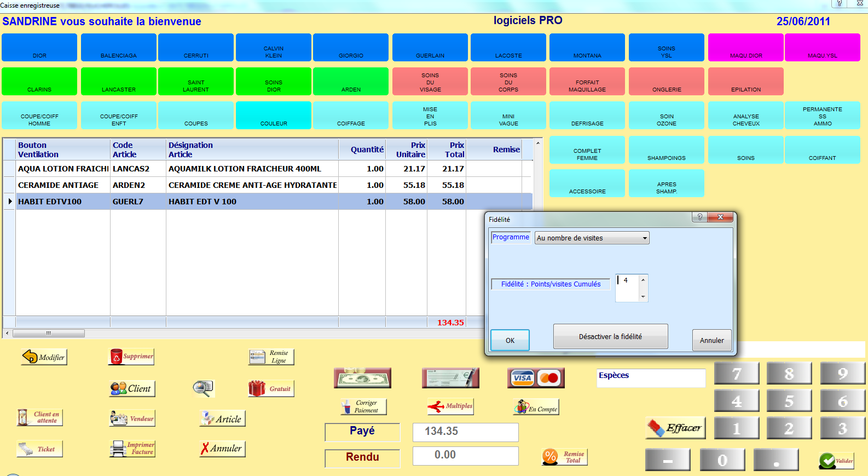This screenshot has height=476, width=868.
Task: Click the green Valider checkmark
Action: (x=836, y=461)
